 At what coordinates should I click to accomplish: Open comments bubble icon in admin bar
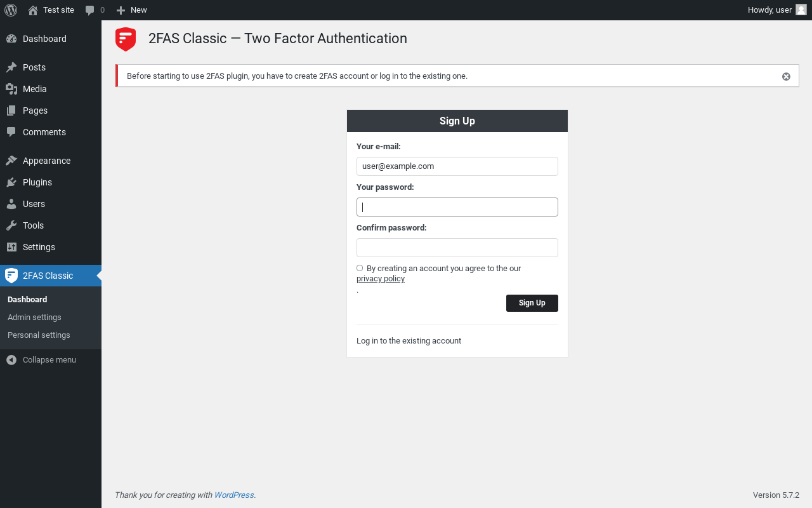[x=90, y=10]
